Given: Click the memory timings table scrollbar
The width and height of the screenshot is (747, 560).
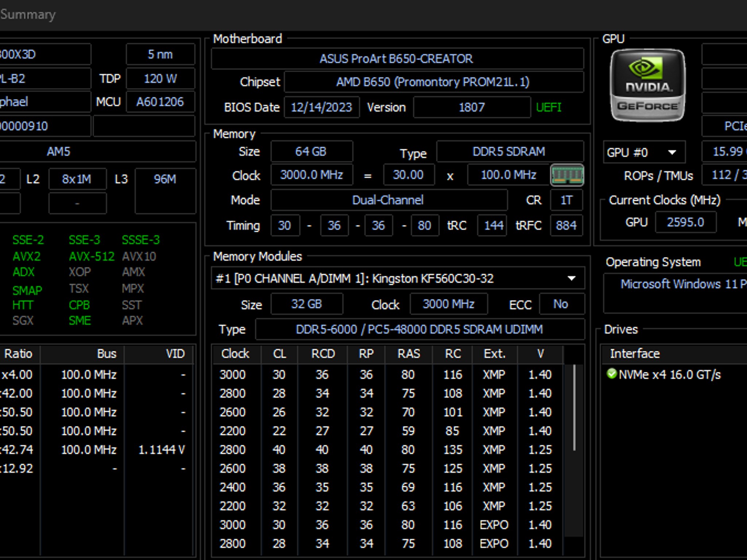Looking at the screenshot, I should tap(574, 408).
